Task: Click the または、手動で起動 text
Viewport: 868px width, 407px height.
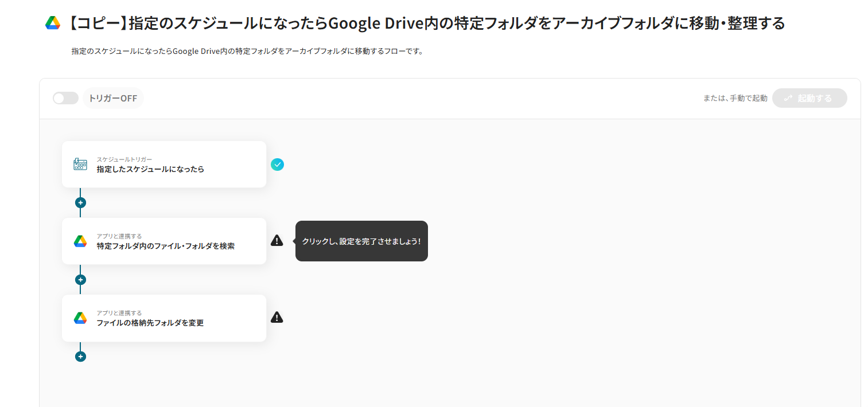Action: [x=735, y=98]
